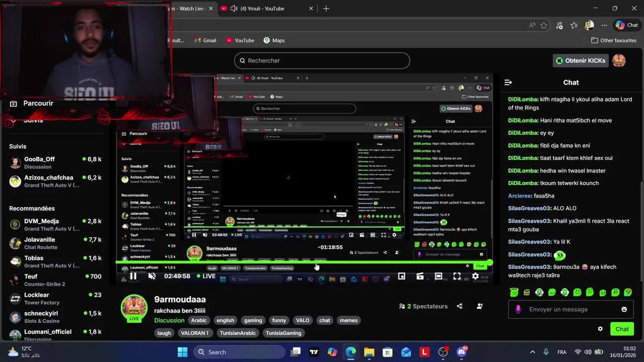Select the TunisiaGaming tag

click(x=283, y=333)
